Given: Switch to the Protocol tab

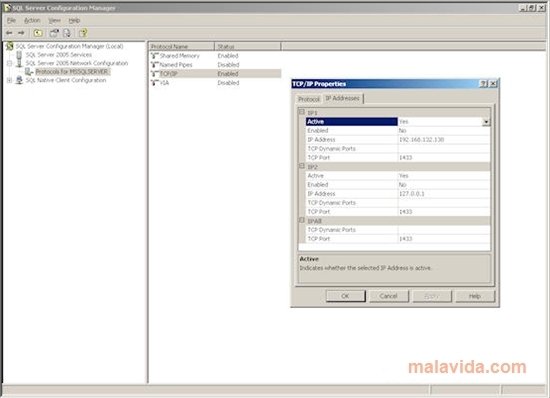Looking at the screenshot, I should point(309,99).
